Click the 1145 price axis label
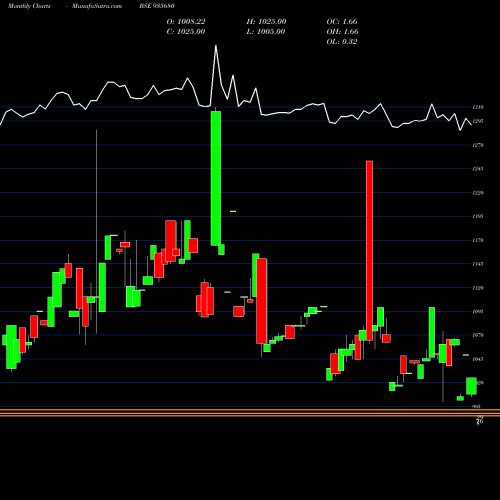The image size is (500, 500). (x=478, y=264)
